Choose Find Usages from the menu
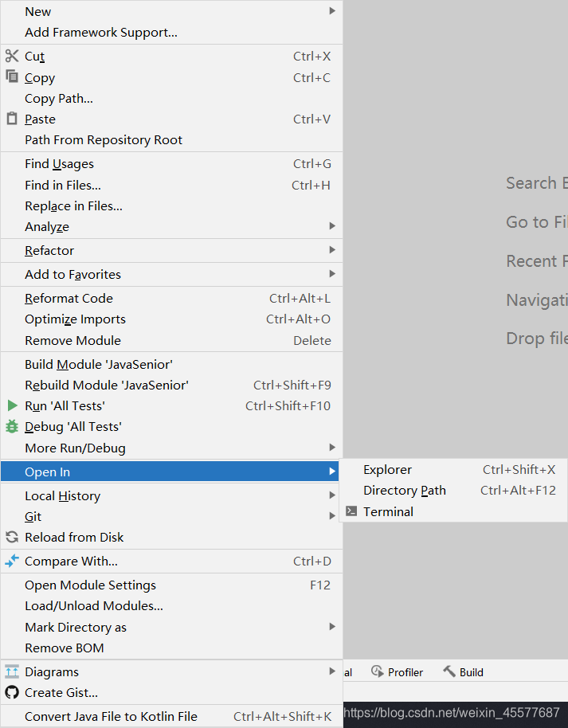568x728 pixels. tap(59, 163)
